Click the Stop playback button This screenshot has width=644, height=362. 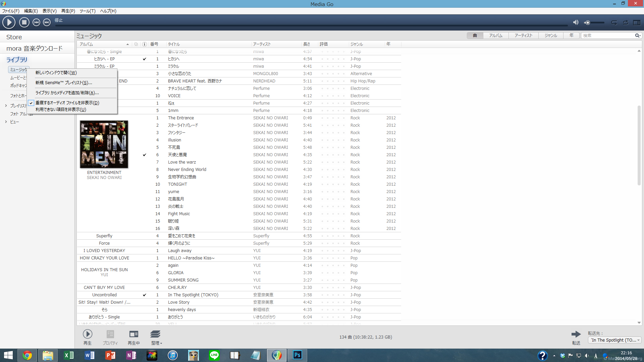[x=24, y=22]
